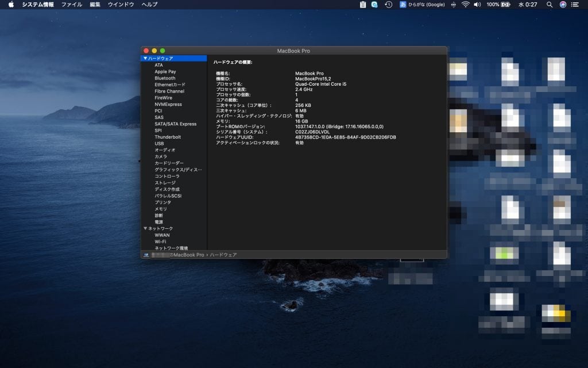The image size is (588, 368).
Task: Open the Spotlight search magnifier icon
Action: 550,5
